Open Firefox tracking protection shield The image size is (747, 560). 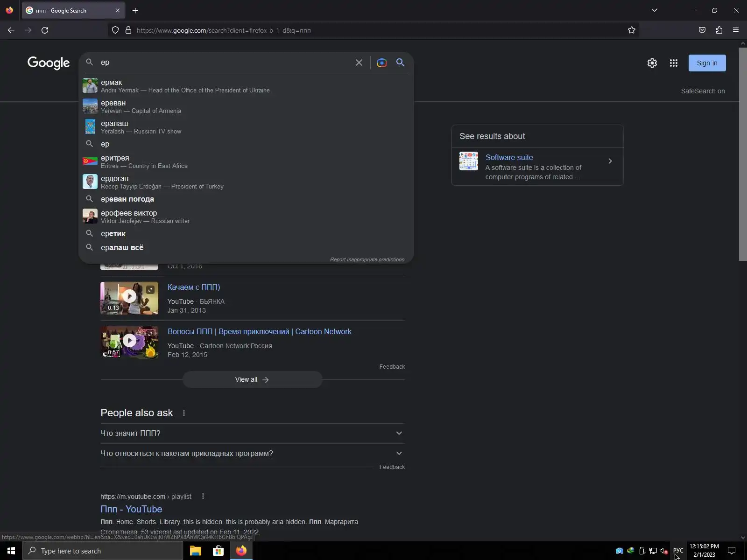[x=115, y=30]
